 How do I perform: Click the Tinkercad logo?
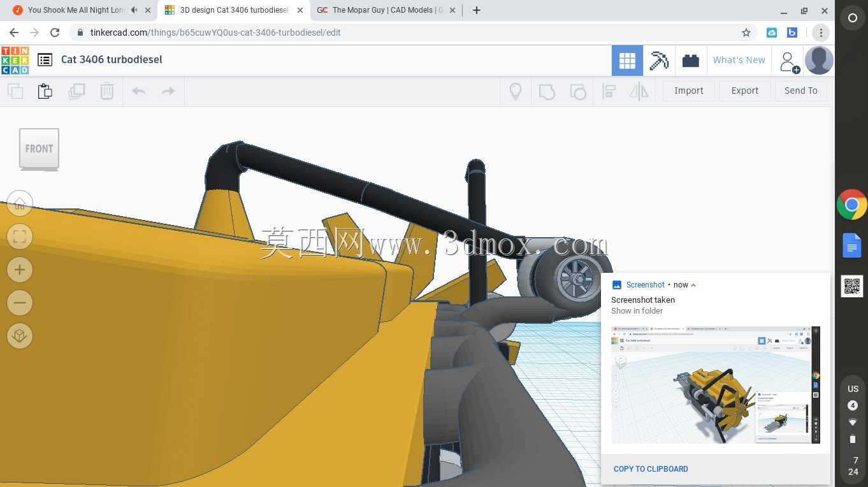(x=15, y=60)
